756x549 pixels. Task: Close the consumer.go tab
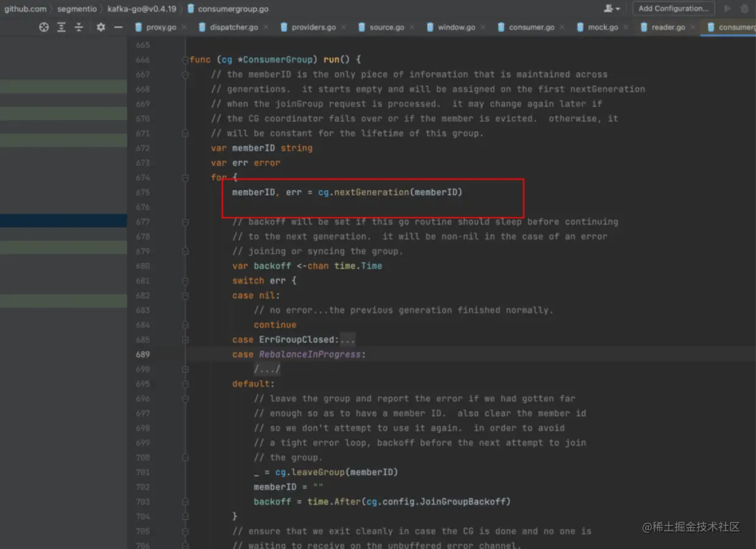coord(563,27)
